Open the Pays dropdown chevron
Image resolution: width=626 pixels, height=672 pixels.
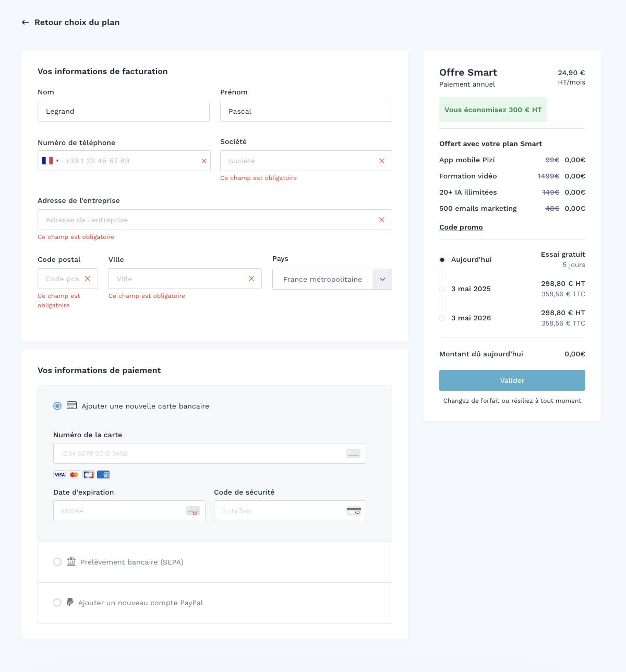(382, 279)
